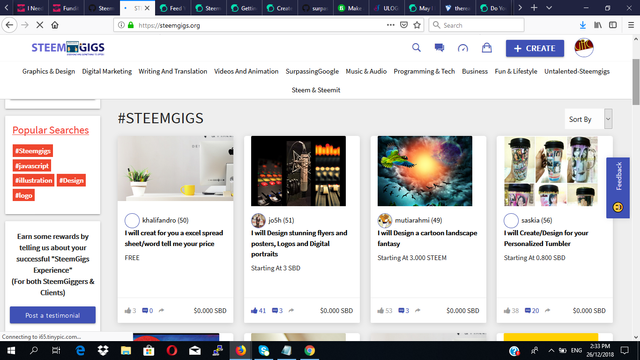Share the mutiarahmi cartoon landscape gig
Image resolution: width=640 pixels, height=360 pixels.
pos(418,311)
